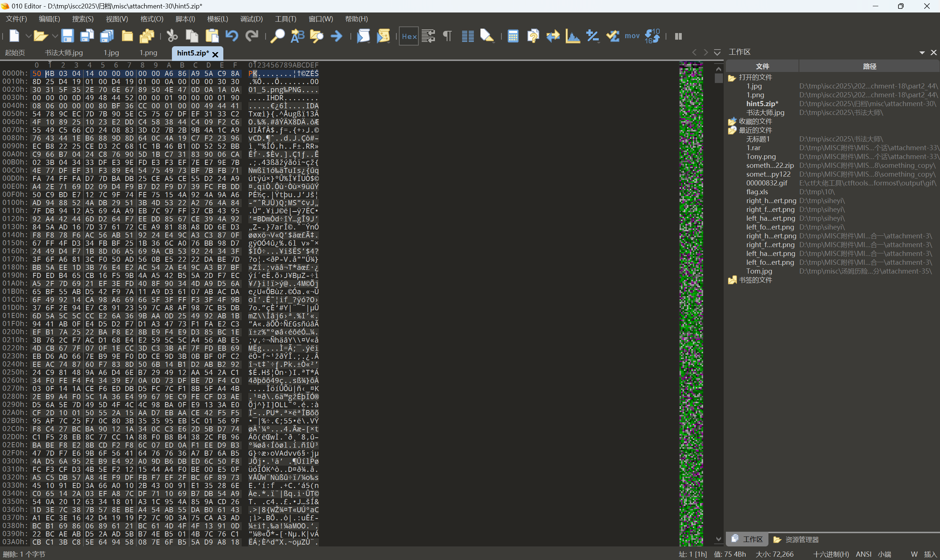Click the Compare files icon
940x560 pixels.
click(533, 36)
